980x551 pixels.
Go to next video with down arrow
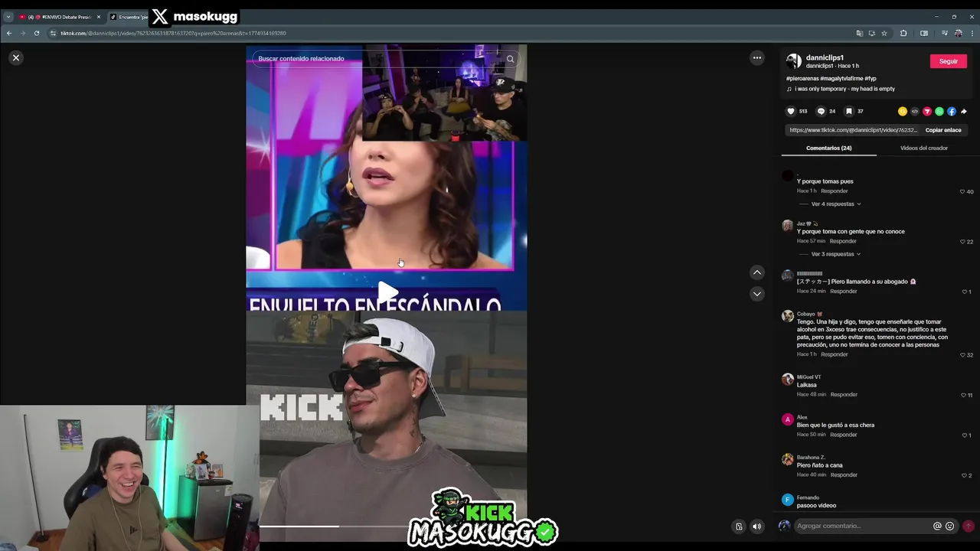(x=756, y=294)
